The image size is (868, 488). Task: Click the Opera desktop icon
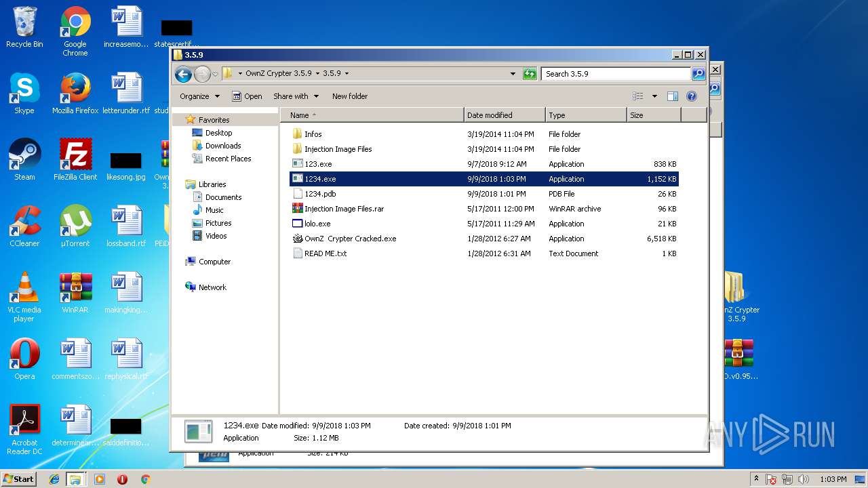24,359
